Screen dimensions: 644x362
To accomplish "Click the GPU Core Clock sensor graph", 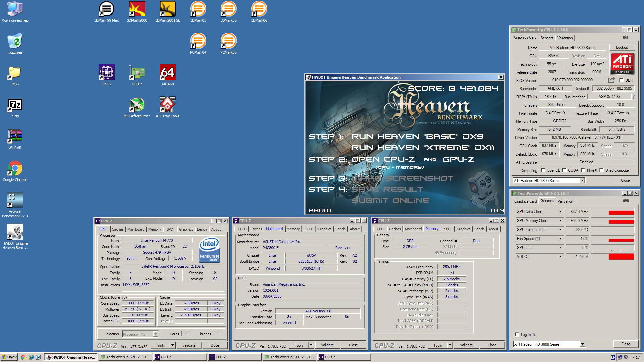I will [612, 212].
